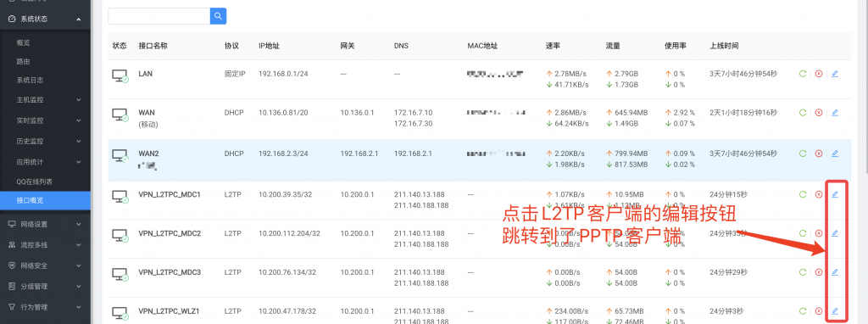Edit the WAN (移动) interface
Screen dimensions: 868x324
pyautogui.click(x=835, y=113)
